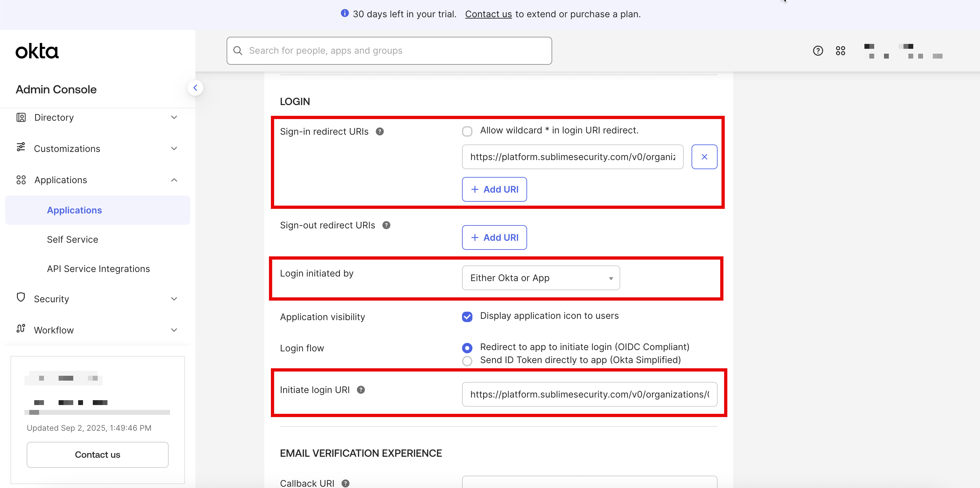Click the Applications grid icon in sidebar

click(x=21, y=180)
